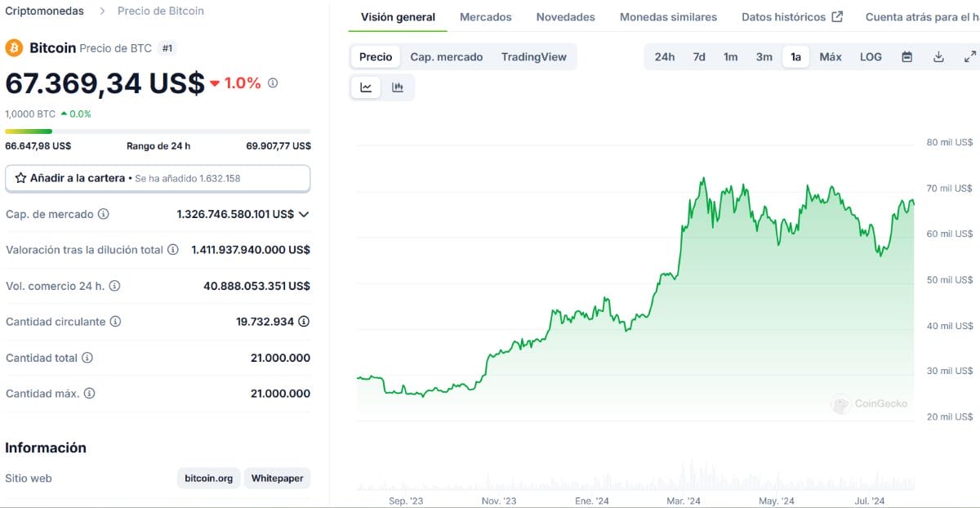Click info icon beside Vol. comercio 24 h.

(114, 286)
